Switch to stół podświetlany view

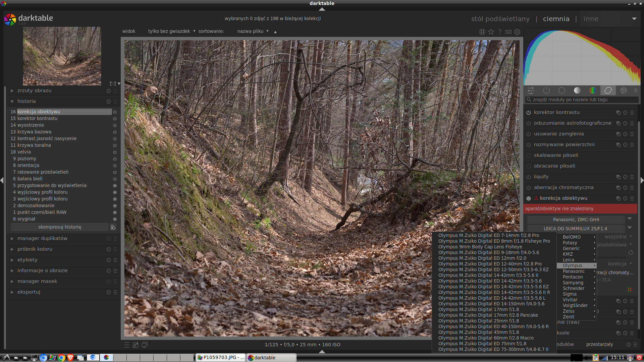click(500, 19)
